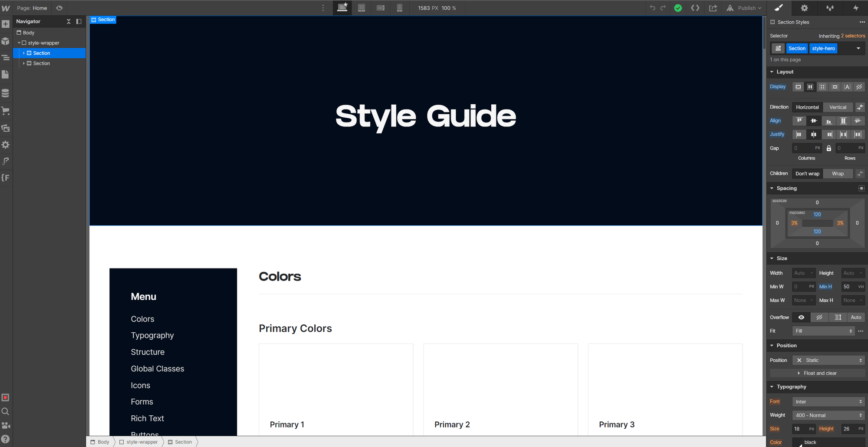868x447 pixels.
Task: Open the Assets panel
Action: coord(6,129)
